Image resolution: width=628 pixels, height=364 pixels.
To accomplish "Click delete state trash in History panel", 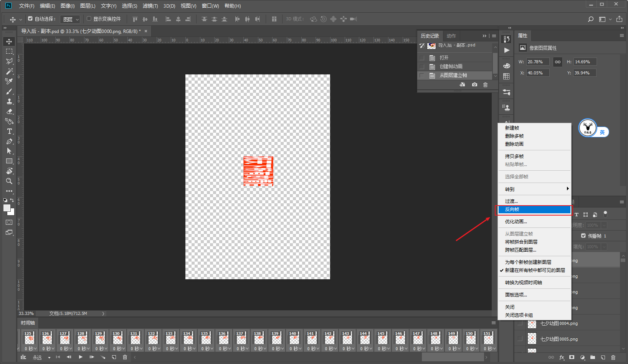I will (485, 85).
